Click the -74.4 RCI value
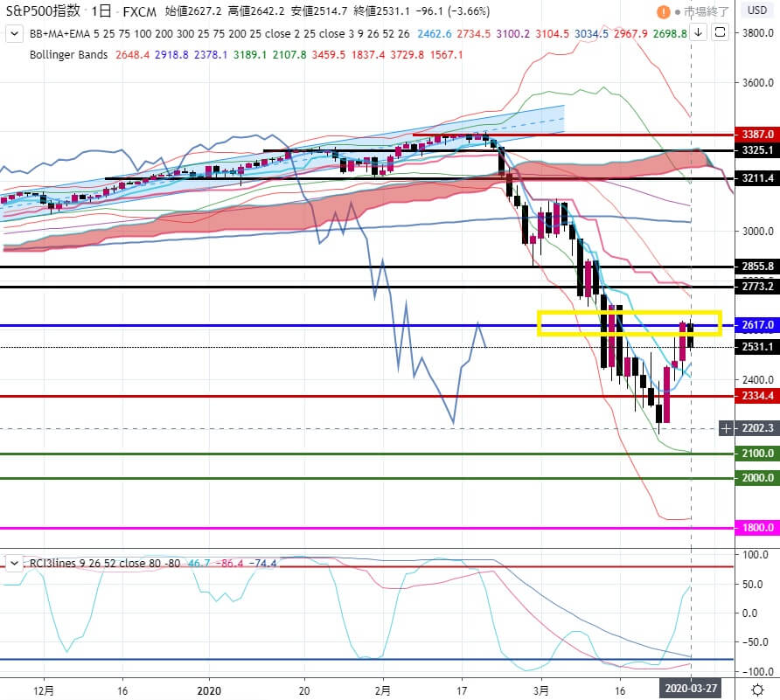The height and width of the screenshot is (700, 780). [262, 564]
